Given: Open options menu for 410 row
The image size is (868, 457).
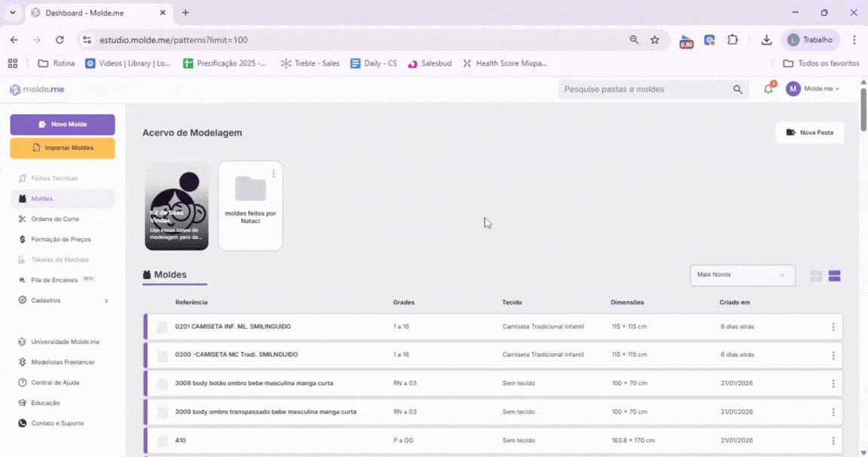Looking at the screenshot, I should point(833,441).
